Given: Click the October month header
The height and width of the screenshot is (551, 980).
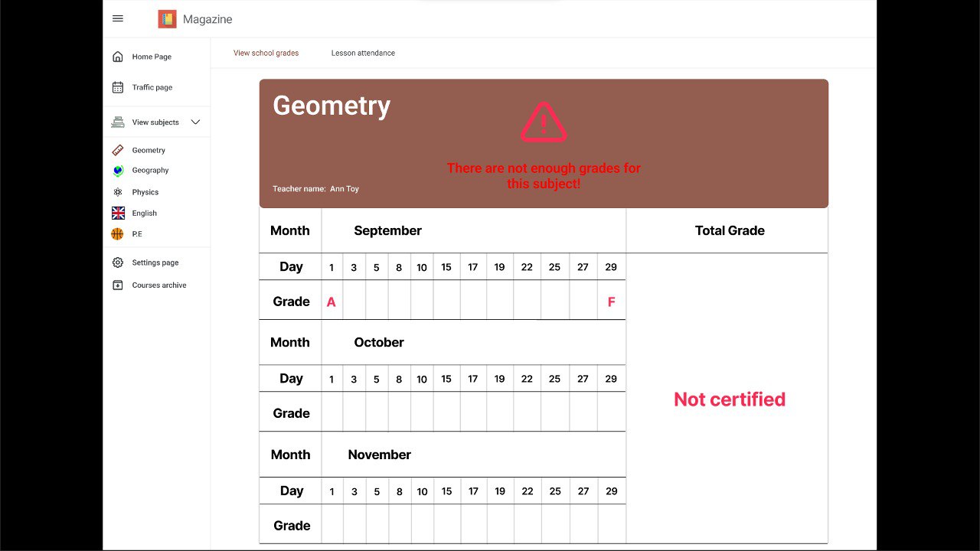Looking at the screenshot, I should [x=379, y=342].
